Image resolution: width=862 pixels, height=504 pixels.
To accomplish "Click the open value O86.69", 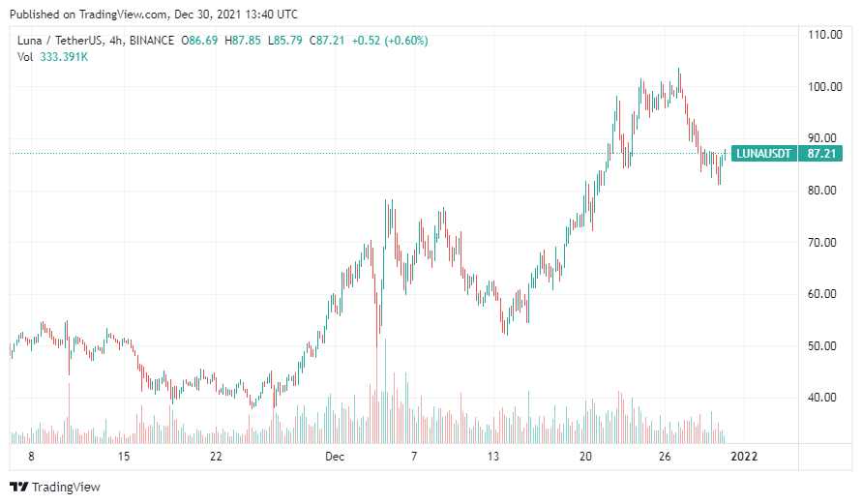I will pyautogui.click(x=199, y=41).
